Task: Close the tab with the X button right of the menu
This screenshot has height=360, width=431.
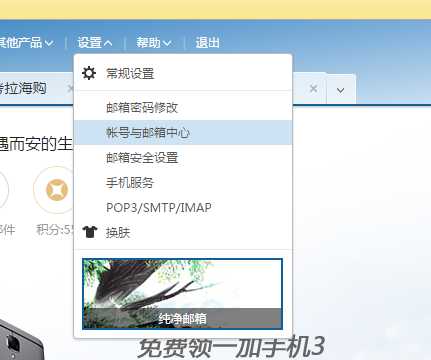Action: pyautogui.click(x=313, y=89)
